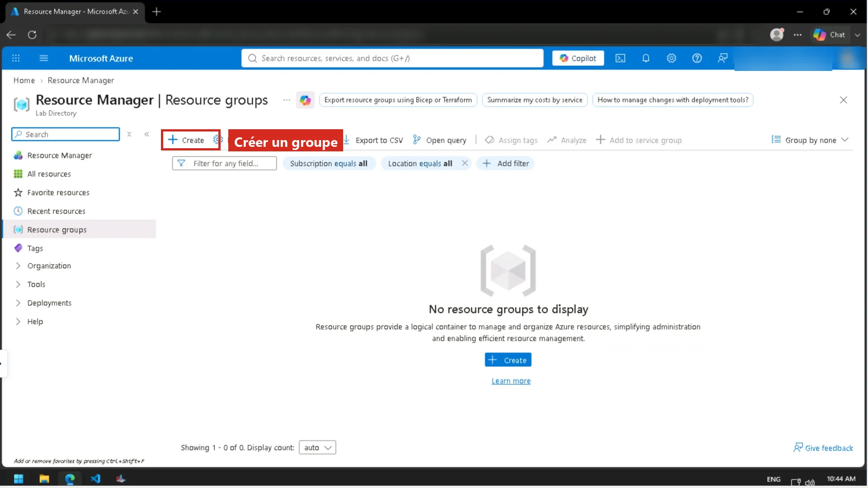This screenshot has height=488, width=868.
Task: Close the Resource Manager blade
Action: tap(843, 100)
